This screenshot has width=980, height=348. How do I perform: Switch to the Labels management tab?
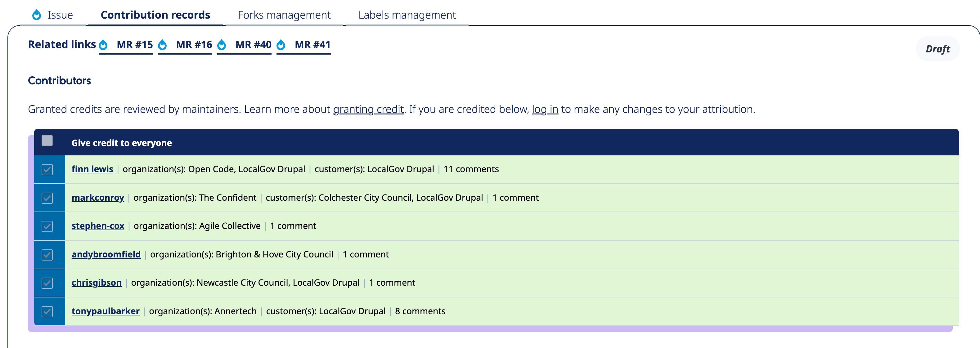tap(407, 15)
